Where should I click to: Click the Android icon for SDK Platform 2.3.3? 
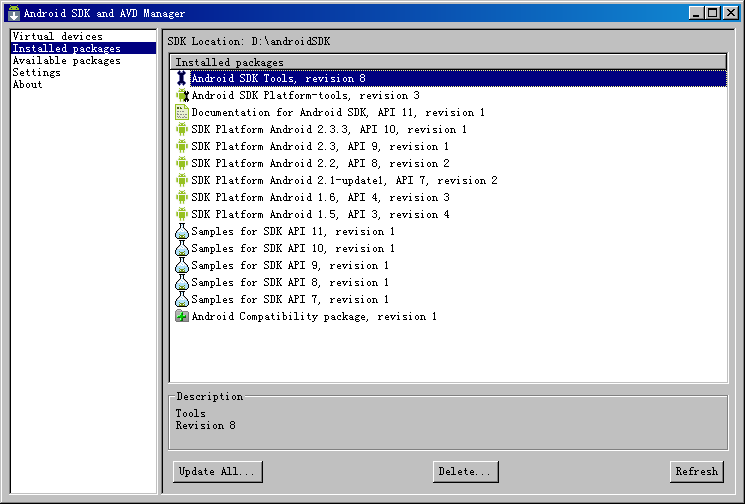(181, 129)
